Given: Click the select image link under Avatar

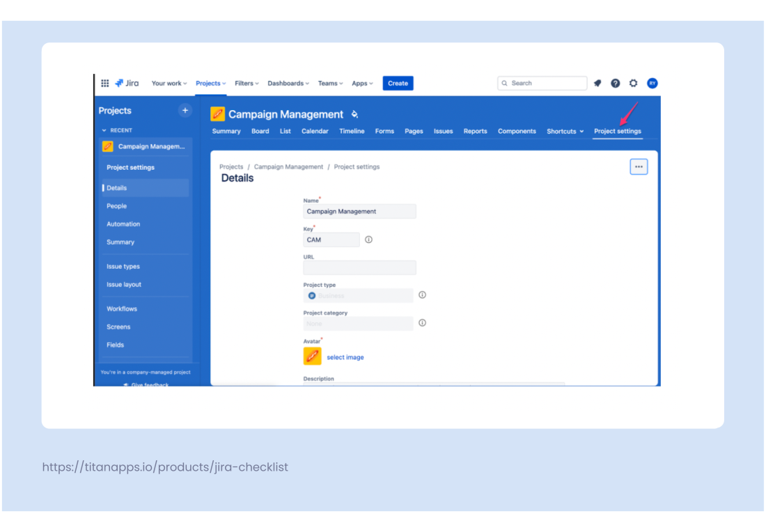Looking at the screenshot, I should (345, 357).
